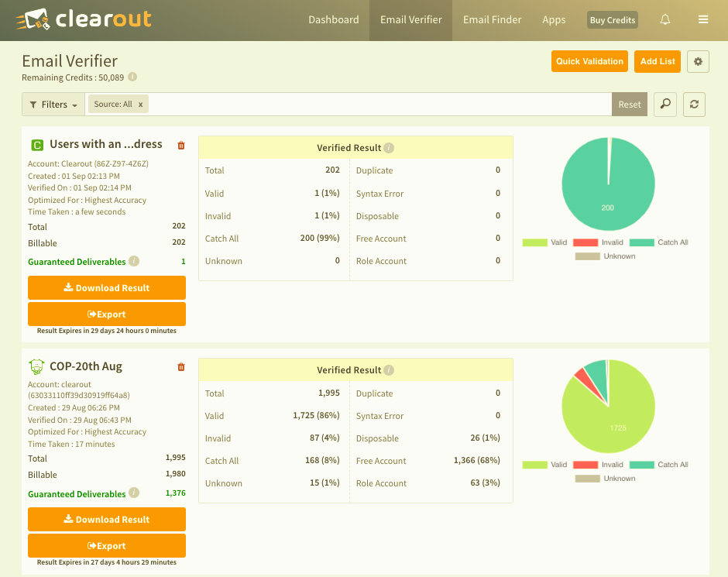Export the Users with an ...dress list
This screenshot has width=728, height=577.
tap(107, 314)
